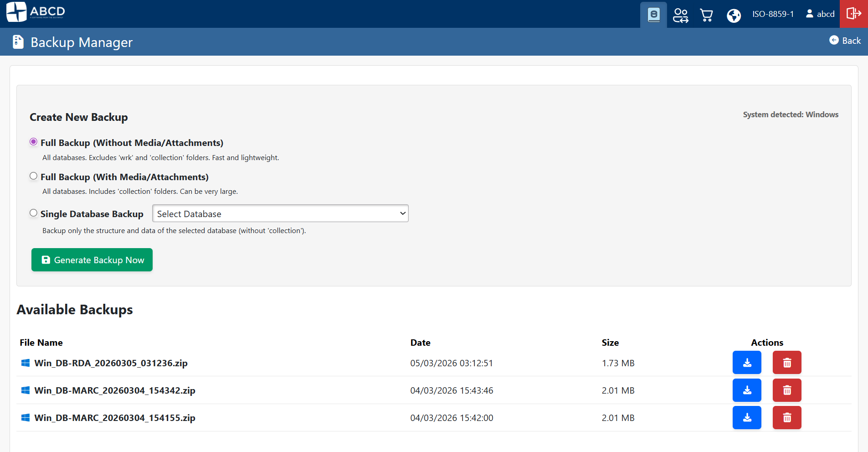
Task: Delete the Win_DB-RDA_20260305 backup
Action: pos(786,363)
